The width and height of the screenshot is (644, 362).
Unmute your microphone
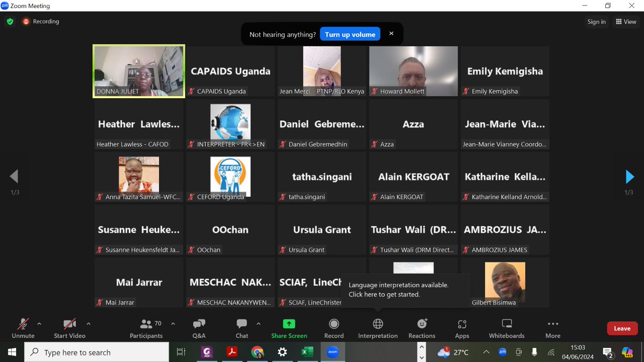point(23,327)
